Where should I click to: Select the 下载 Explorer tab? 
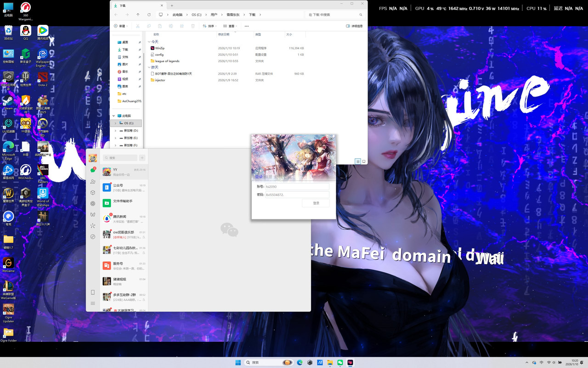pyautogui.click(x=138, y=6)
